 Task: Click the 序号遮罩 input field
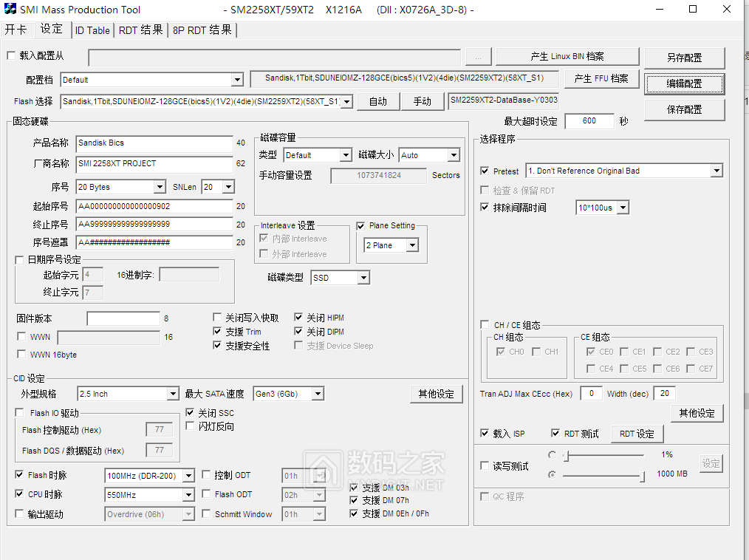[x=154, y=242]
